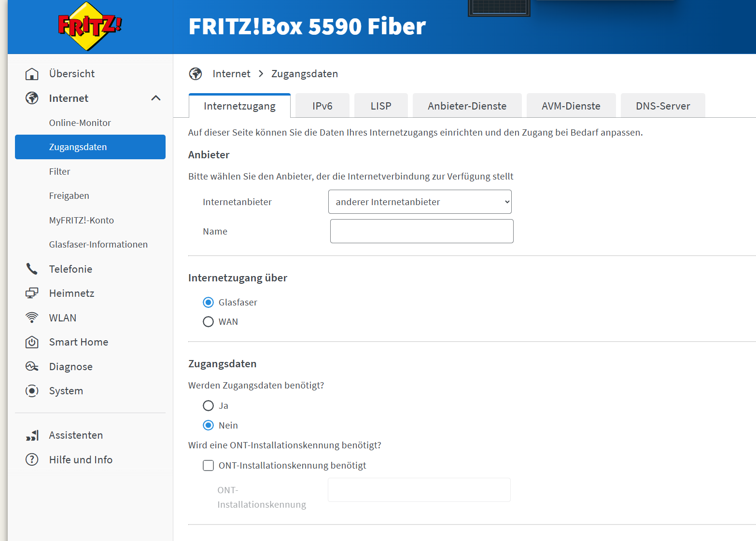
Task: Open the Internetanbieter dropdown
Action: pyautogui.click(x=420, y=202)
